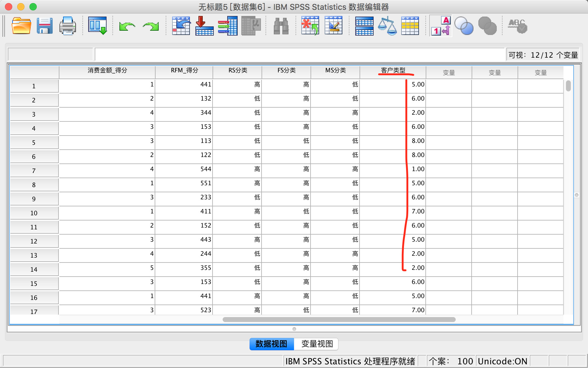Click the Weight cases balance scale icon

[387, 26]
